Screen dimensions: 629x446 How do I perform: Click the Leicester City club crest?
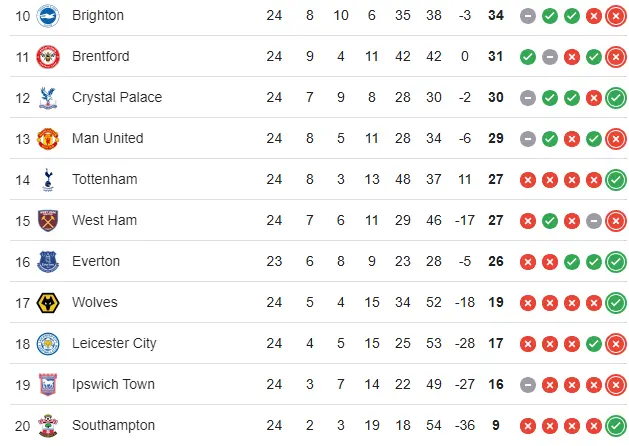click(48, 343)
